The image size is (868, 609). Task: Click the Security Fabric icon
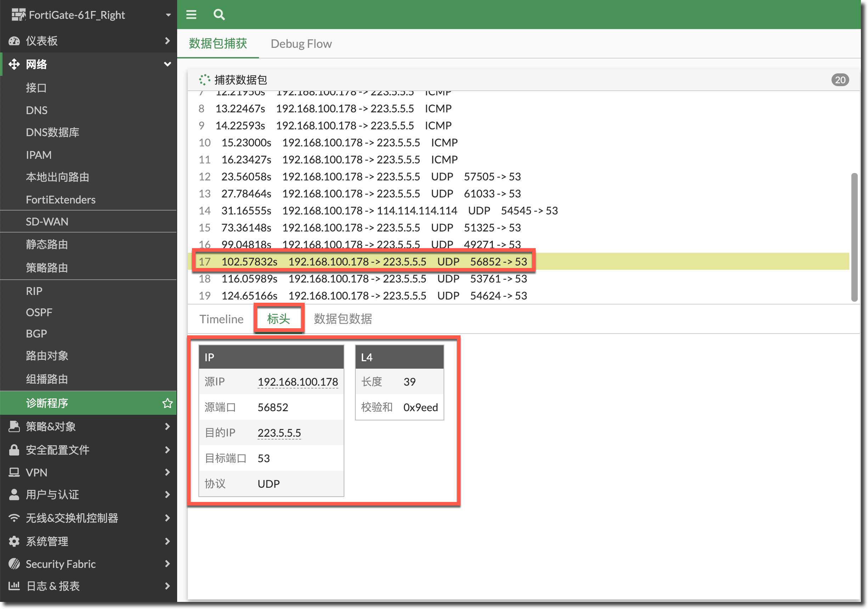pyautogui.click(x=14, y=564)
